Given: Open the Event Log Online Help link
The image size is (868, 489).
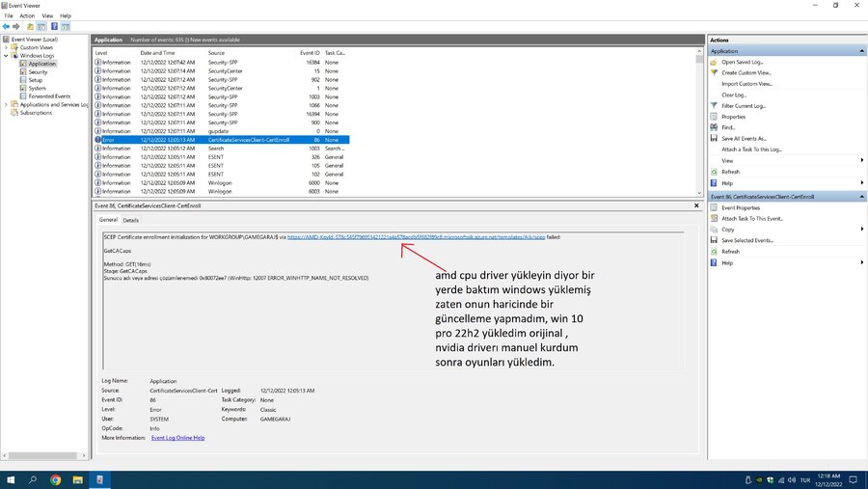Looking at the screenshot, I should click(x=178, y=437).
